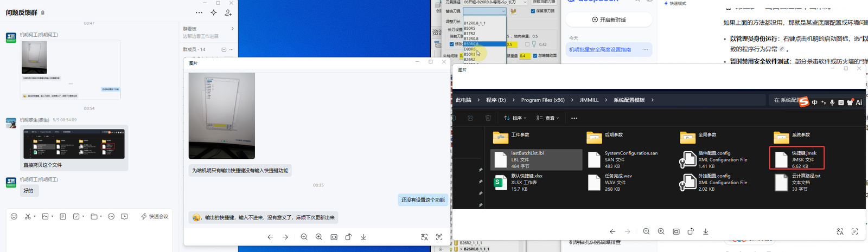The height and width of the screenshot is (252, 868).
Task: Open the file explorer screenshot thumbnail in chat
Action: 74,144
